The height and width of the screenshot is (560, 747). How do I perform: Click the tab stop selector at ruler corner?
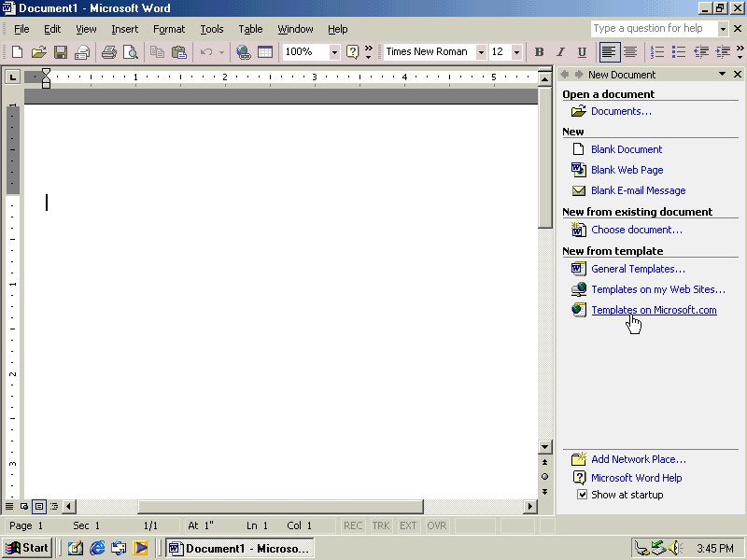tap(12, 77)
